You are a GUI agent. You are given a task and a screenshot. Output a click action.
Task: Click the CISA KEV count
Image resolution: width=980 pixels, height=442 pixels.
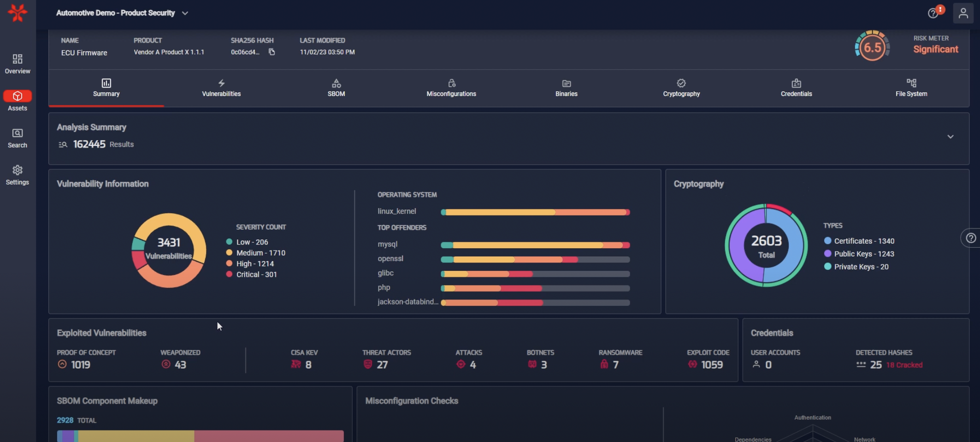coord(308,365)
